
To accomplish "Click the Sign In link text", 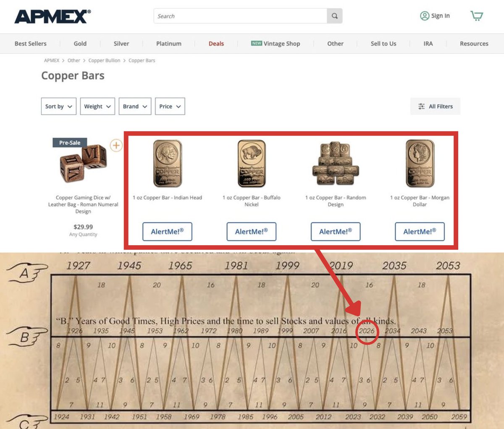I will [441, 16].
